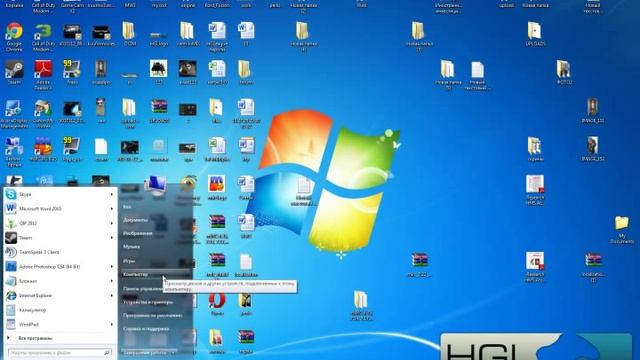The image size is (640, 360).
Task: Expand the Internet Explorer jump list arrow
Action: 112,296
